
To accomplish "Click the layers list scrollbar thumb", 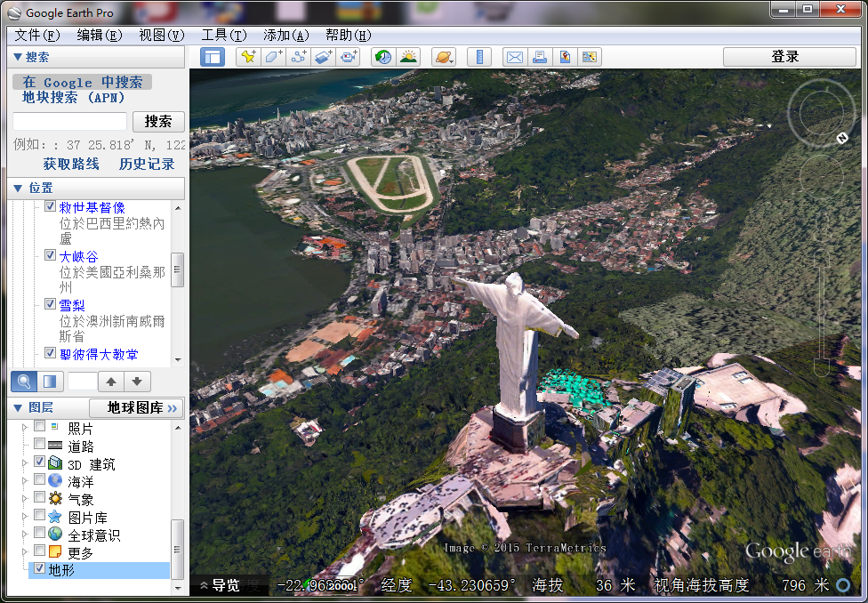I will pyautogui.click(x=177, y=550).
